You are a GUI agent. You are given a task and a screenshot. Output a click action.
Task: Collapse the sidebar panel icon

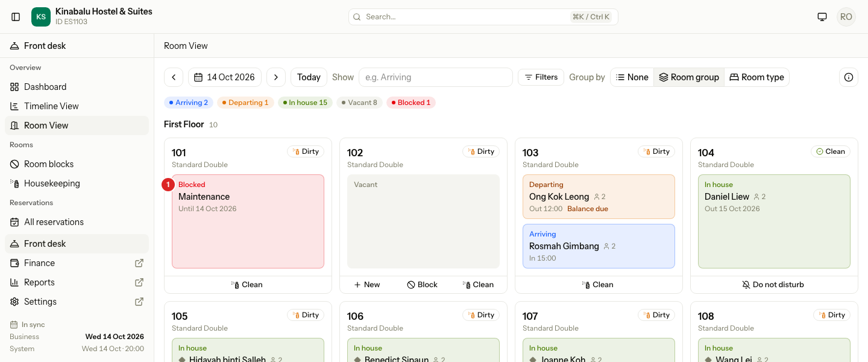tap(16, 17)
